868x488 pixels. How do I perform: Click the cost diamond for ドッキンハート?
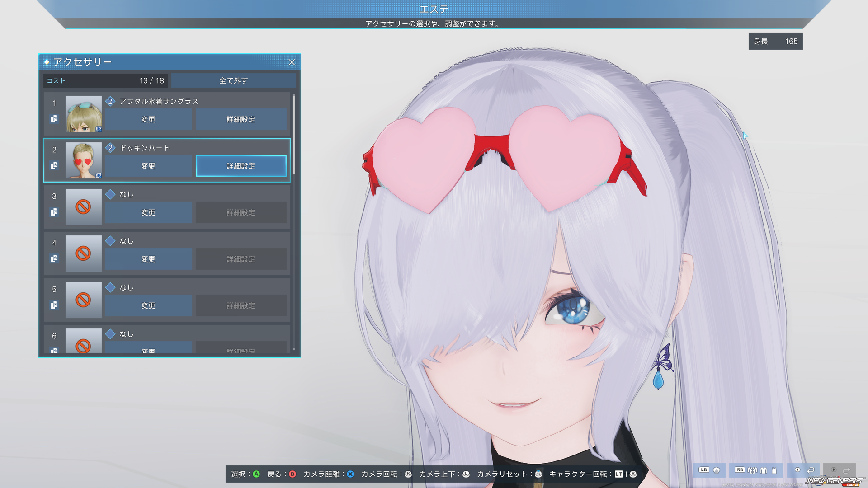tap(110, 148)
